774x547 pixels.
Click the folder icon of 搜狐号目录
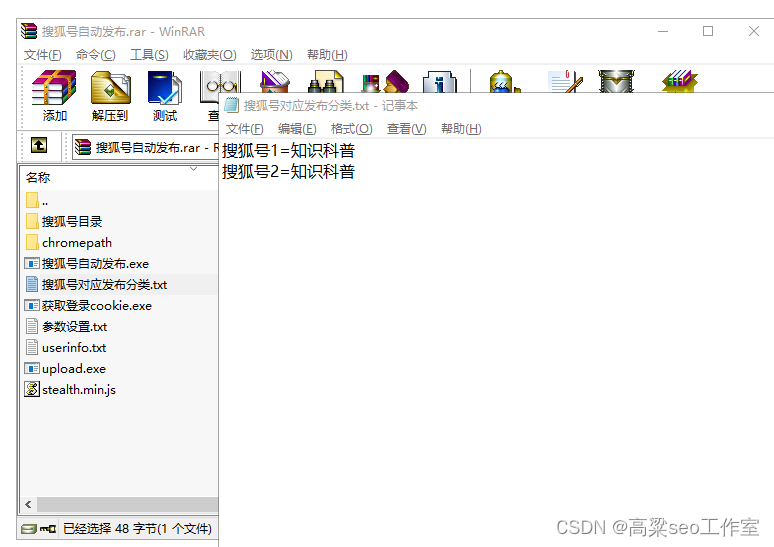[x=32, y=221]
